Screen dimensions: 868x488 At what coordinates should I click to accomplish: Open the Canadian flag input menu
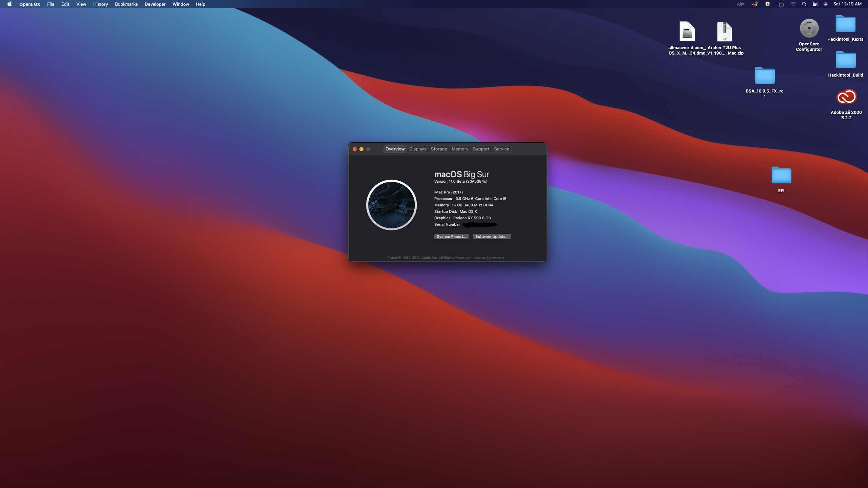[x=768, y=4]
